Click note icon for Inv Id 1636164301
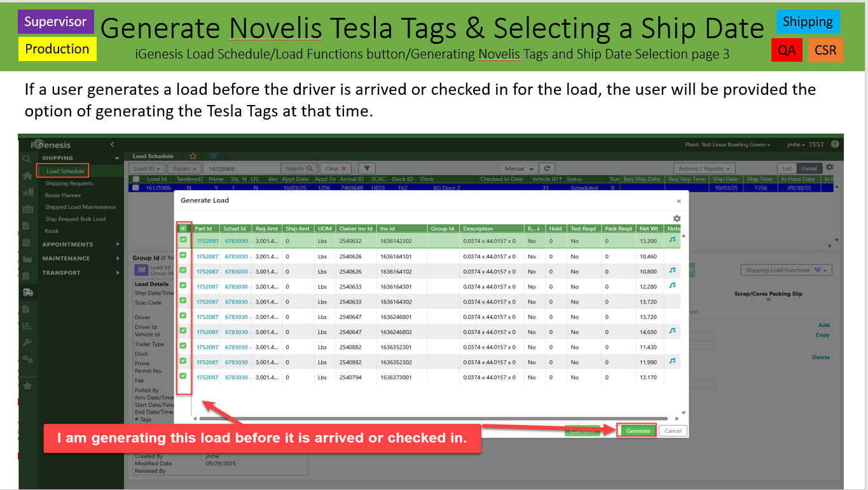 (672, 286)
